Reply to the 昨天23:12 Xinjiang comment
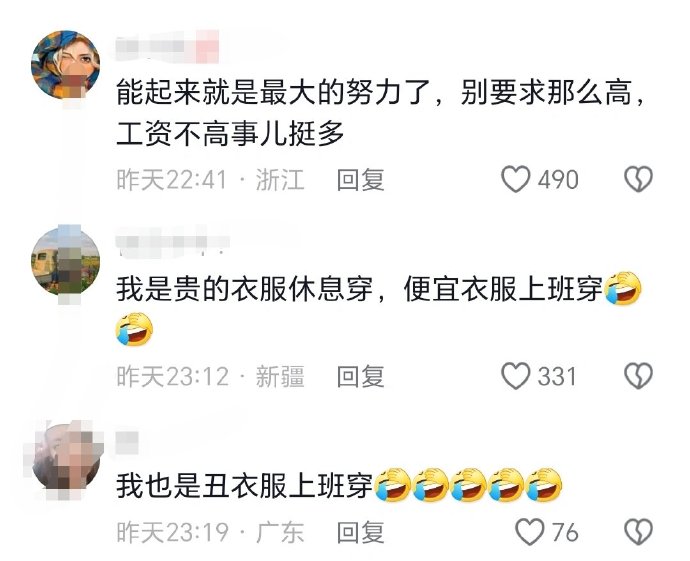This screenshot has height=561, width=690. click(360, 376)
